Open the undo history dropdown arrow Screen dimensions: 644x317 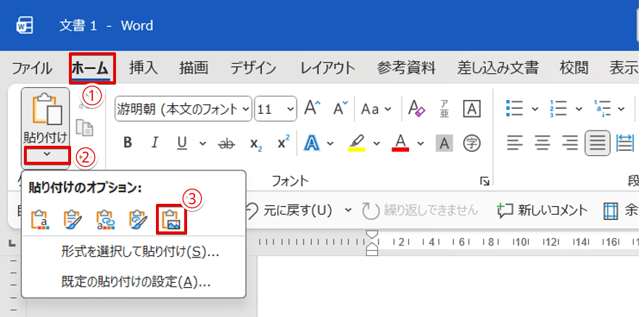coord(348,210)
